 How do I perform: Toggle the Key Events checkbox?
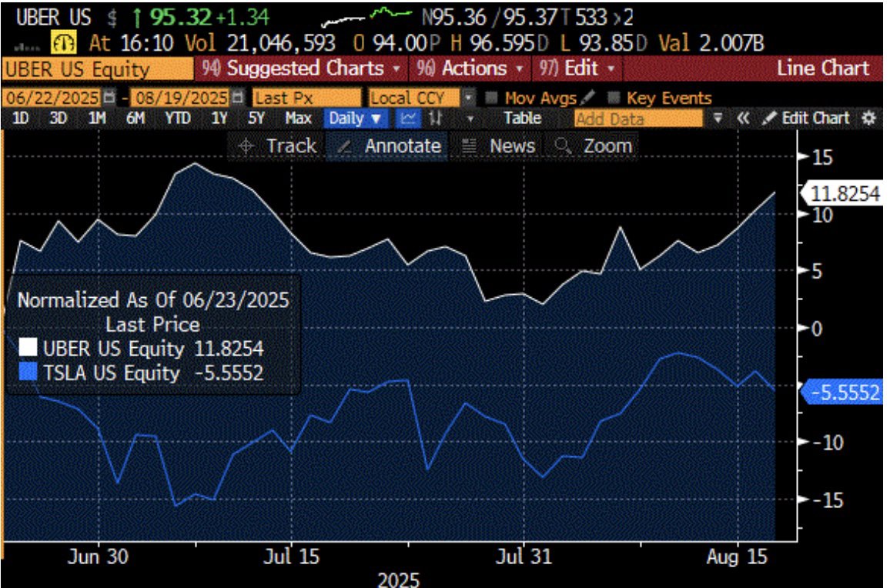(613, 98)
